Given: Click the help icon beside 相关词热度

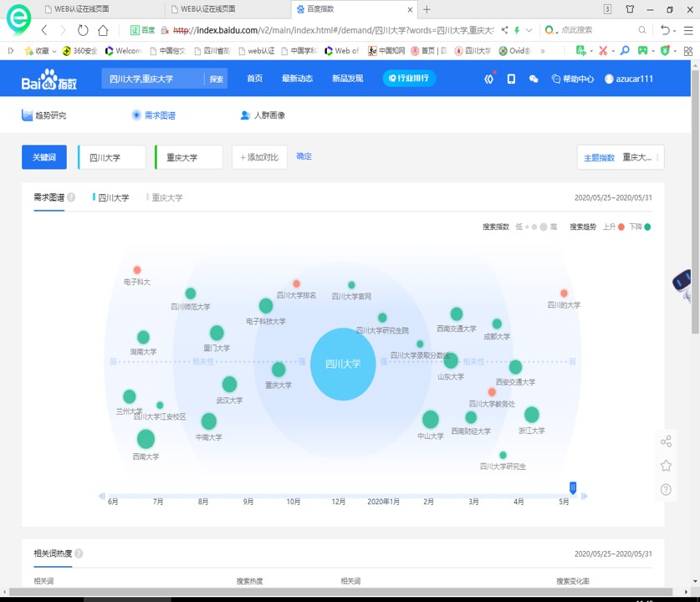Looking at the screenshot, I should click(x=79, y=554).
